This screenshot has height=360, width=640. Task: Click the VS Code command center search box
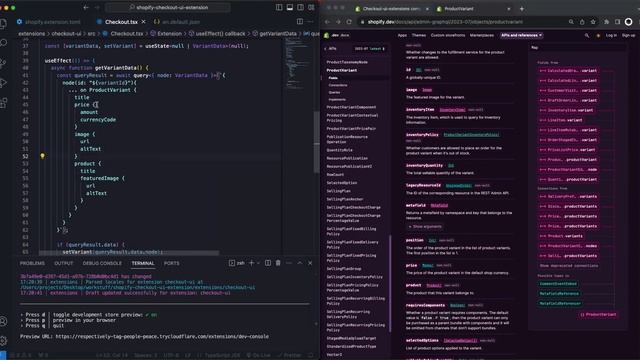(168, 7)
